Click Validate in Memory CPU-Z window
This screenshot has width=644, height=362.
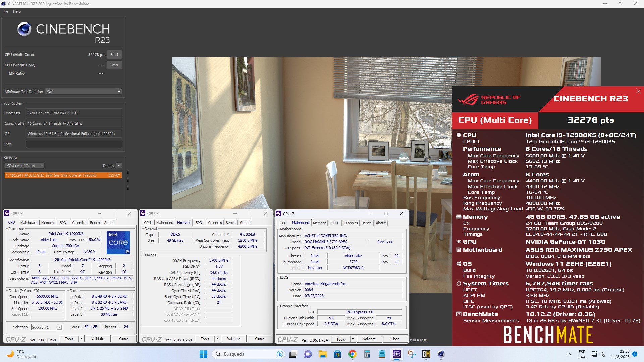tap(233, 339)
